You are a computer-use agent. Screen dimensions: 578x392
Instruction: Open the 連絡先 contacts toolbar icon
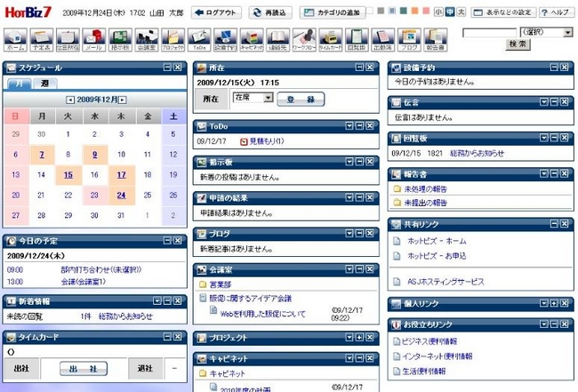pos(278,40)
